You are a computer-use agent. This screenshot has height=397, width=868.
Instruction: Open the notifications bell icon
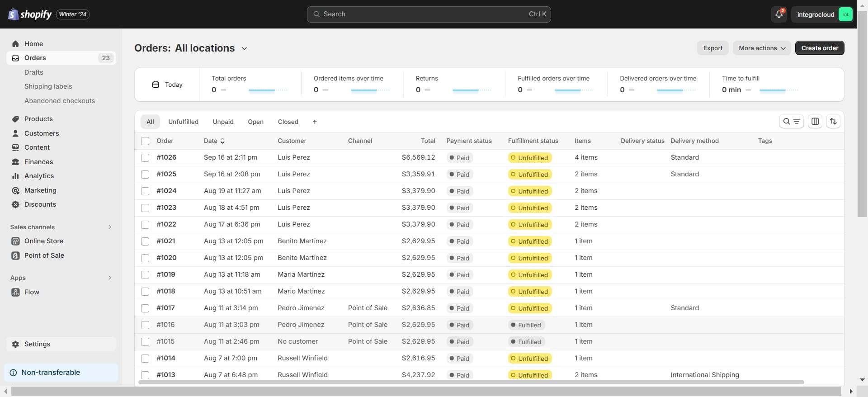coord(778,14)
